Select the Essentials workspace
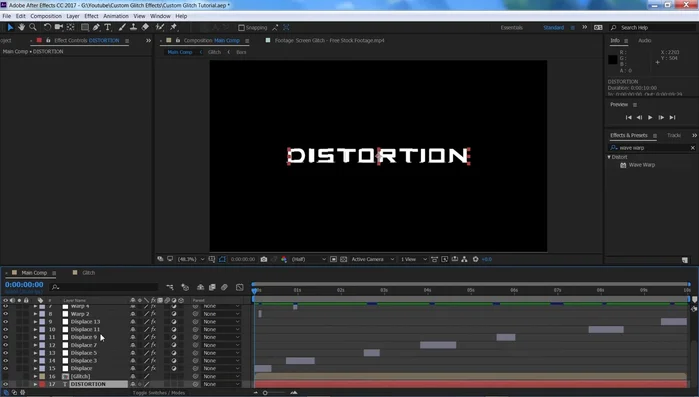 pos(511,28)
